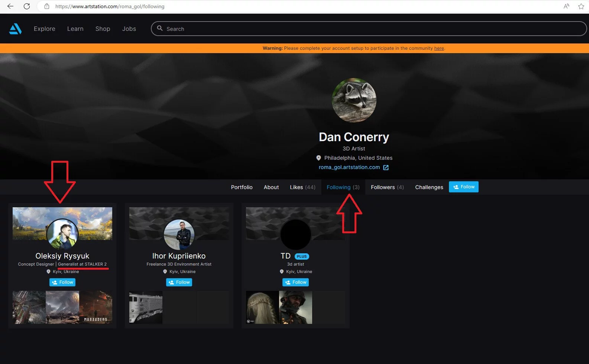Open Ihor Kupriienko's train artwork thumbnail
589x364 pixels.
click(146, 307)
